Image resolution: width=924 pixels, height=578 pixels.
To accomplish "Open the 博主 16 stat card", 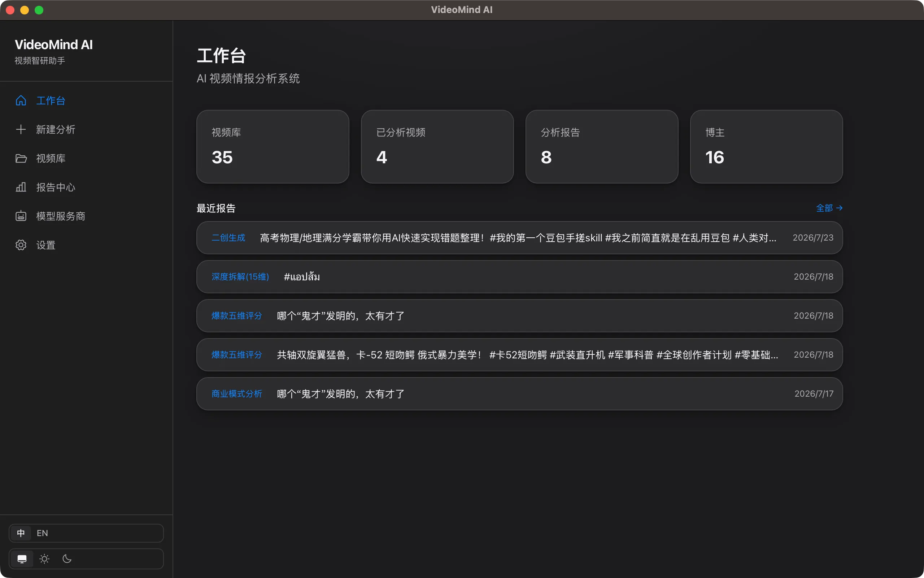I will pyautogui.click(x=766, y=147).
